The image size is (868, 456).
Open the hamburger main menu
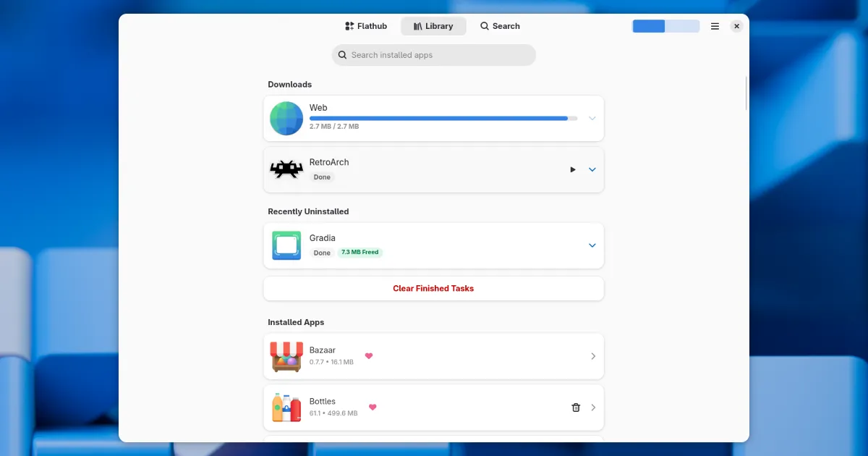coord(715,26)
